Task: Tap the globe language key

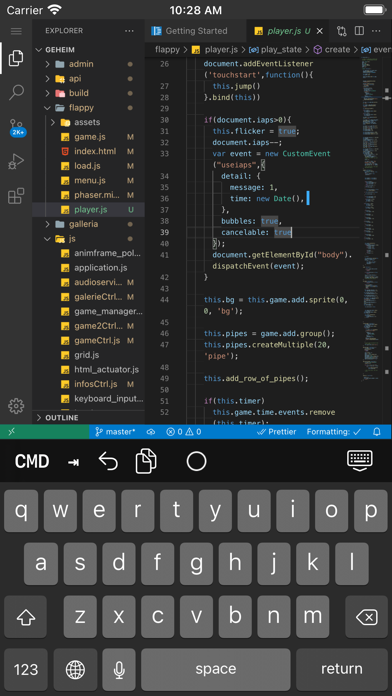Action: click(x=75, y=669)
